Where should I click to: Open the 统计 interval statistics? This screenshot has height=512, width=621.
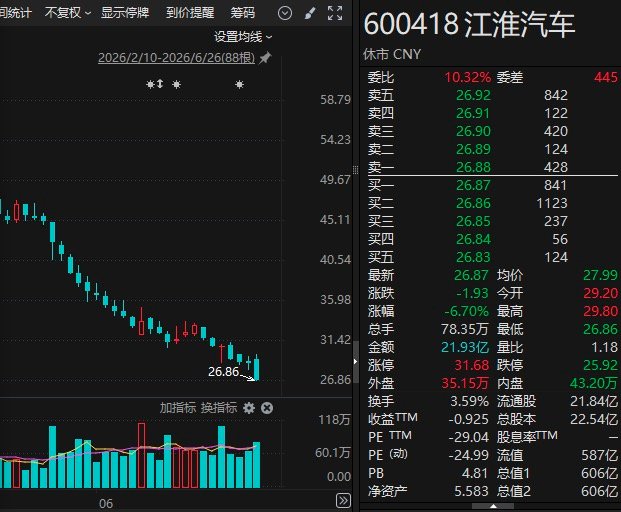point(15,13)
